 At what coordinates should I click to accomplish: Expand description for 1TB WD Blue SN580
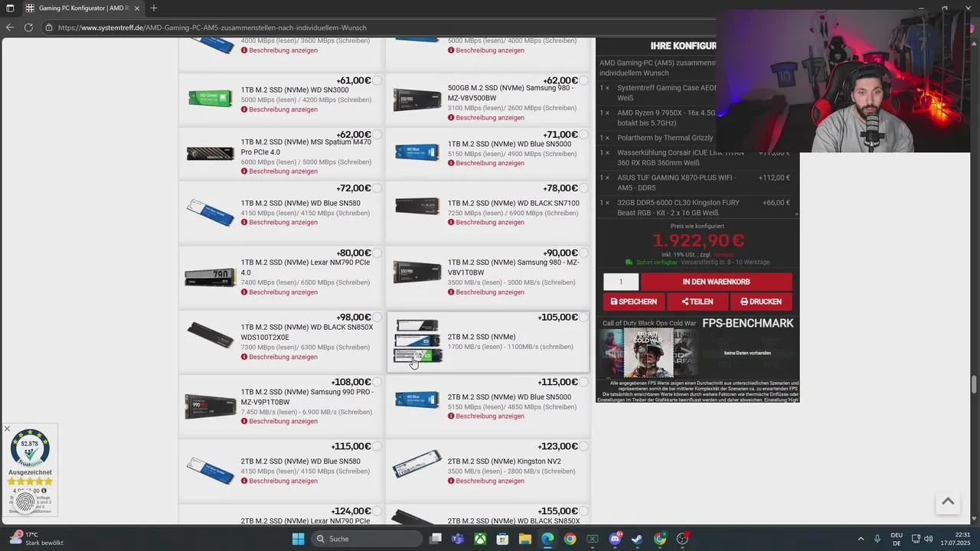pyautogui.click(x=279, y=223)
